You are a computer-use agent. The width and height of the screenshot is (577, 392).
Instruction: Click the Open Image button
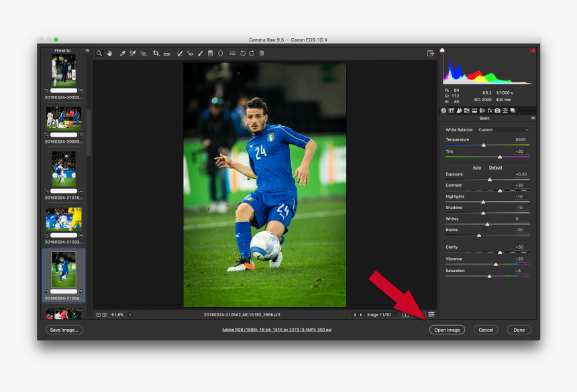[447, 330]
